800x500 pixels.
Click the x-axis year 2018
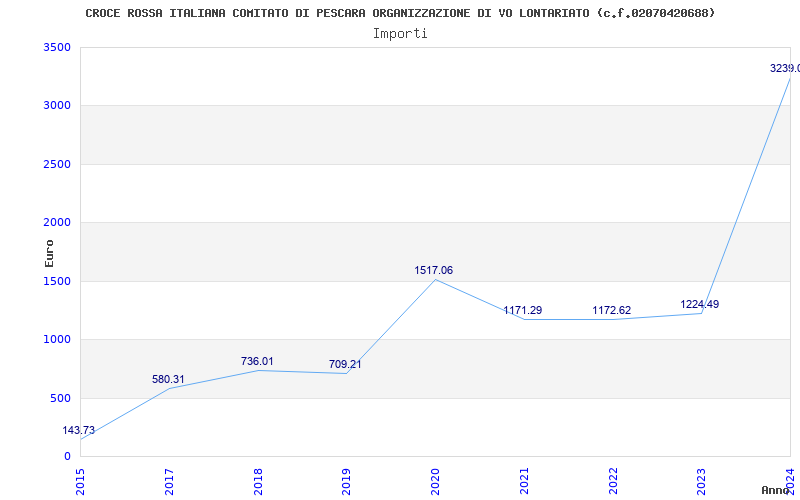258,481
